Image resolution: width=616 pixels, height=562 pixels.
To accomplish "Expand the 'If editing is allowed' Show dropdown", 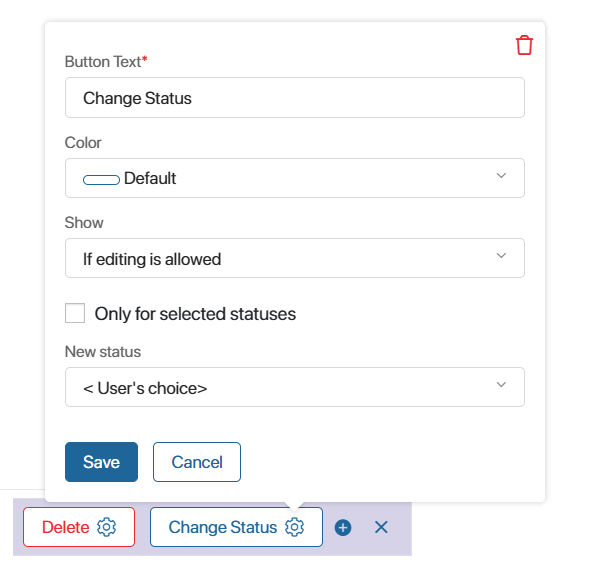I will click(295, 258).
